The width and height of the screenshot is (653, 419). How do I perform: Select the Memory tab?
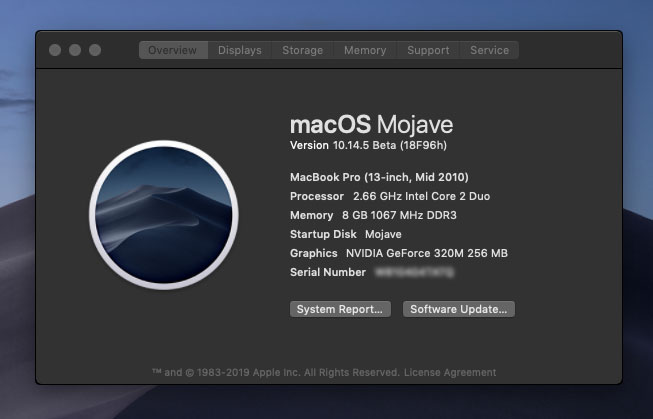click(x=365, y=50)
